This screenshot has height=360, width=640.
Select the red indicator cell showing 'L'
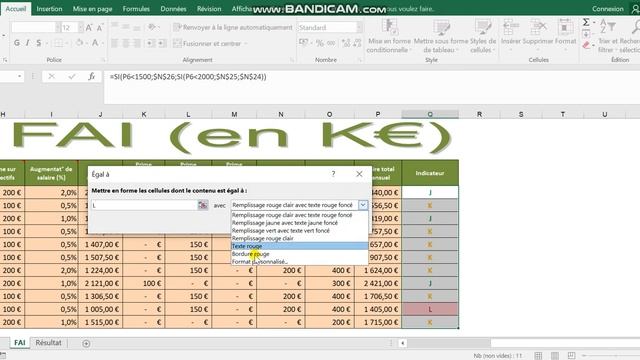tap(430, 309)
